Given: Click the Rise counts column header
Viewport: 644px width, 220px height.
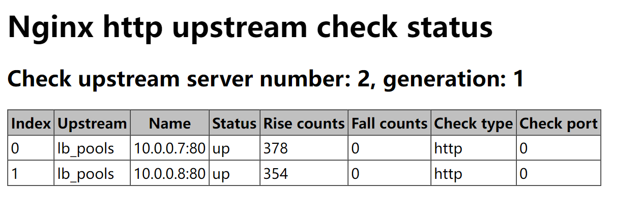Looking at the screenshot, I should tap(304, 123).
